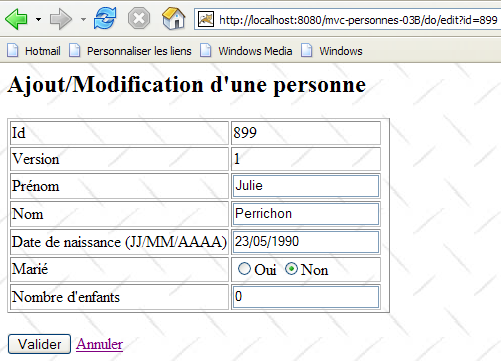Click the gray Forward arrow
The image size is (501, 361).
60,19
